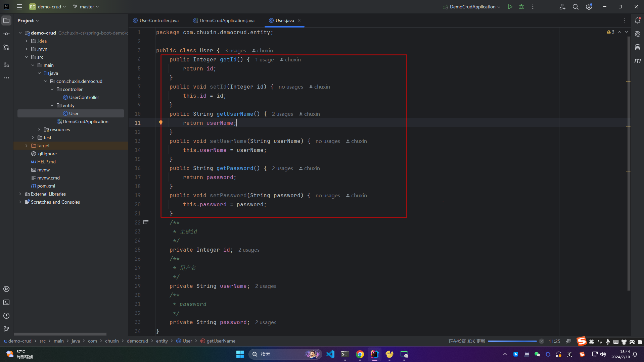644x362 pixels.
Task: Open Visual Studio Code from taskbar
Action: [x=330, y=354]
